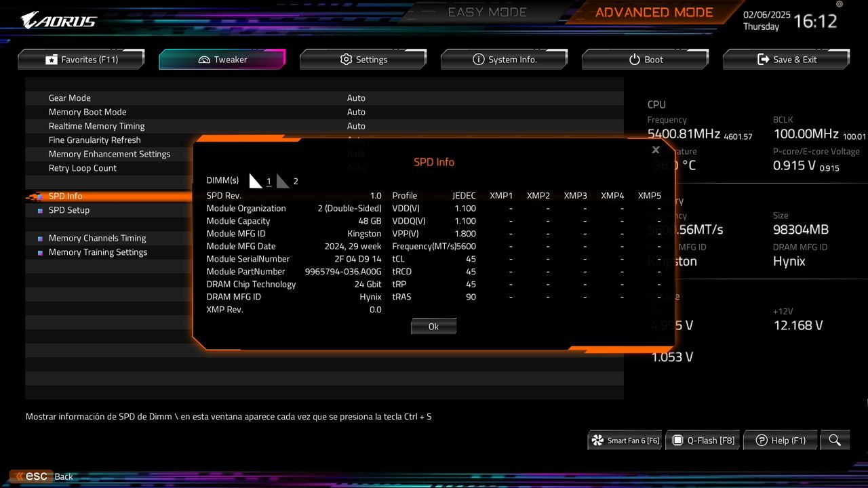Image resolution: width=868 pixels, height=488 pixels.
Task: Select Fine Granularity Refresh option
Action: point(95,140)
